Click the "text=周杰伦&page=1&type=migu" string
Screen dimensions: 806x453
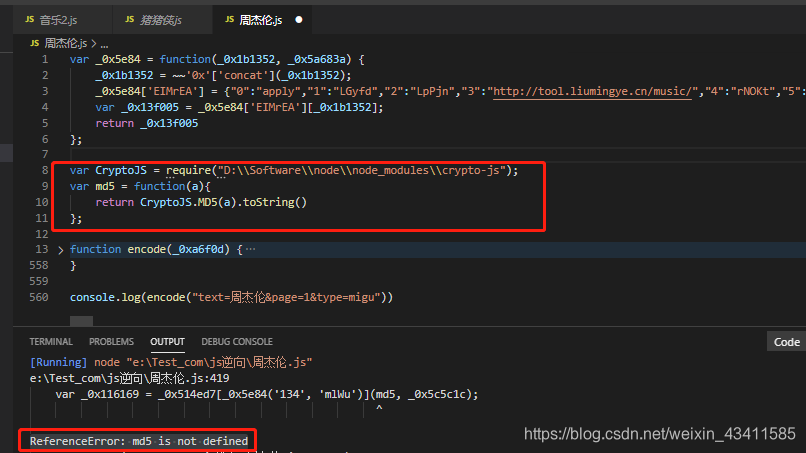pyautogui.click(x=286, y=297)
